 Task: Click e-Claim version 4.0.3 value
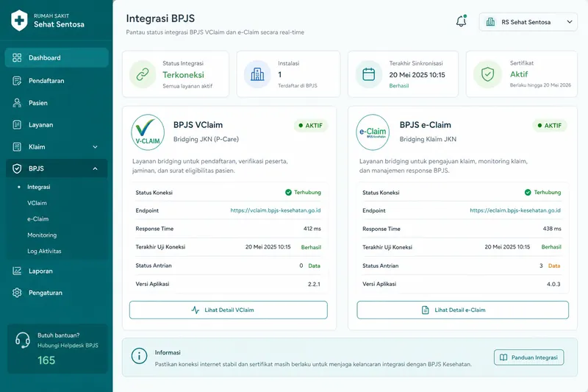(553, 284)
